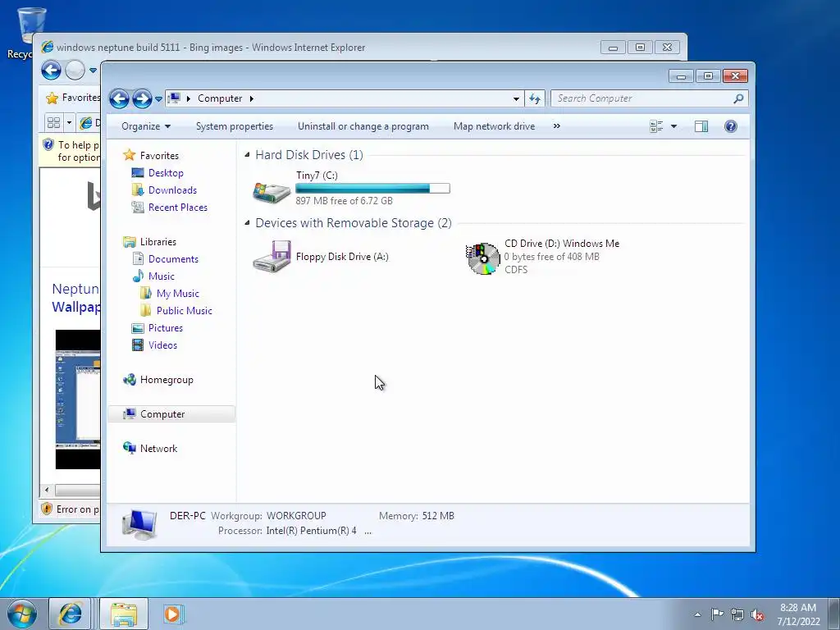Open Quick Tabs dropdown arrow in IE
The height and width of the screenshot is (630, 840).
[69, 123]
